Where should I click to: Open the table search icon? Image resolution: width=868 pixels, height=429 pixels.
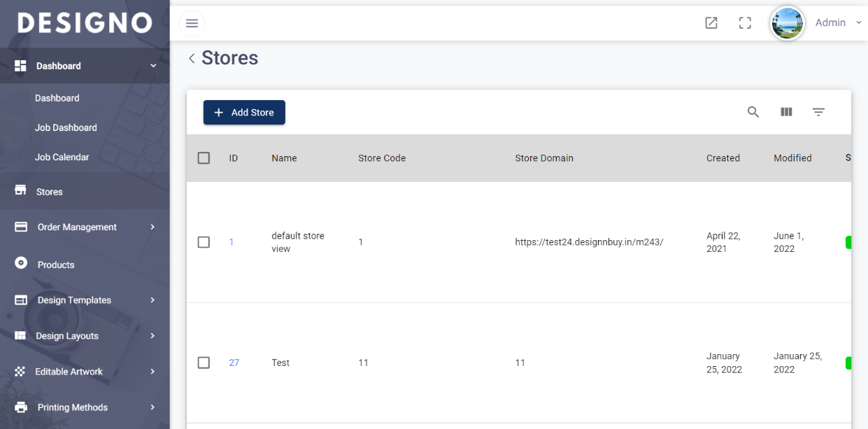[753, 112]
